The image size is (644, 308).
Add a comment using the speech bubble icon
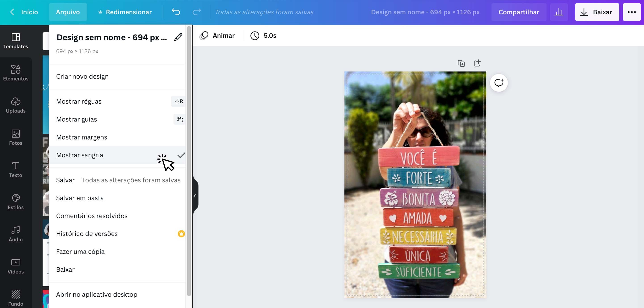click(499, 82)
